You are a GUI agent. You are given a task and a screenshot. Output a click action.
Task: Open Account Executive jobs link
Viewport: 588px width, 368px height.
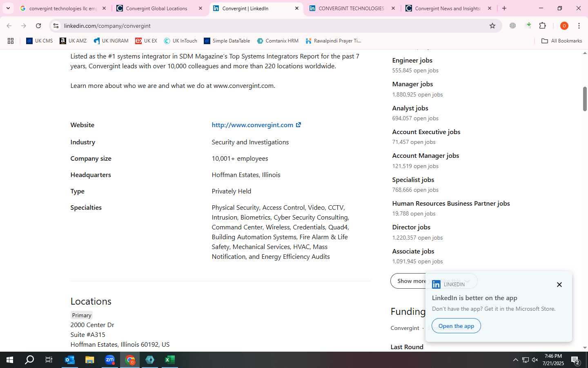tap(426, 132)
